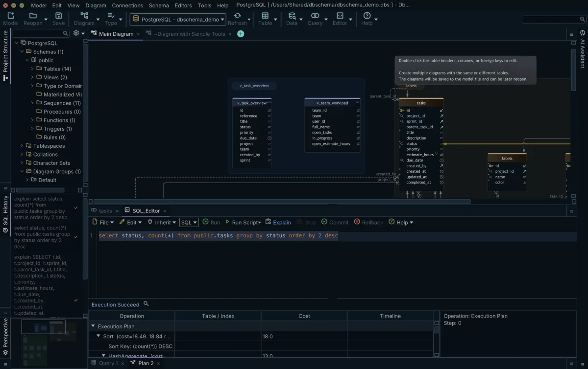Click the Commit check icon
Screen dimensions: 588x369
coord(324,222)
